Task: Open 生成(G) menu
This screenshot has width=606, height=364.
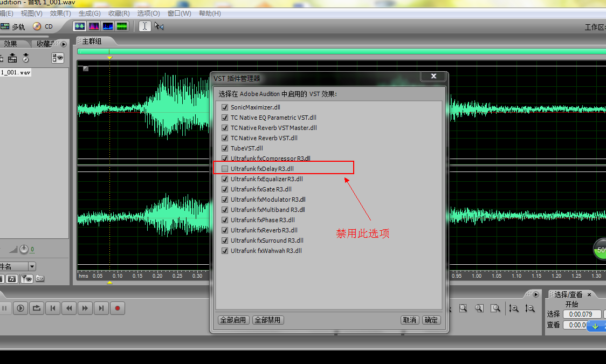Action: (x=89, y=13)
